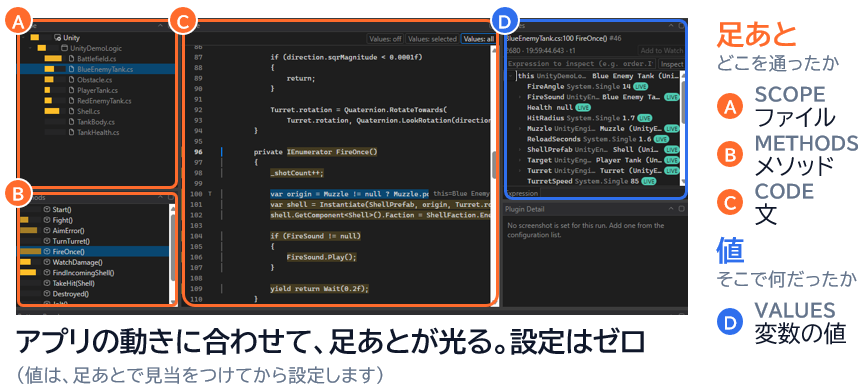The height and width of the screenshot is (388, 868).
Task: Click the UnityDemoLogic folder icon
Action: point(64,48)
